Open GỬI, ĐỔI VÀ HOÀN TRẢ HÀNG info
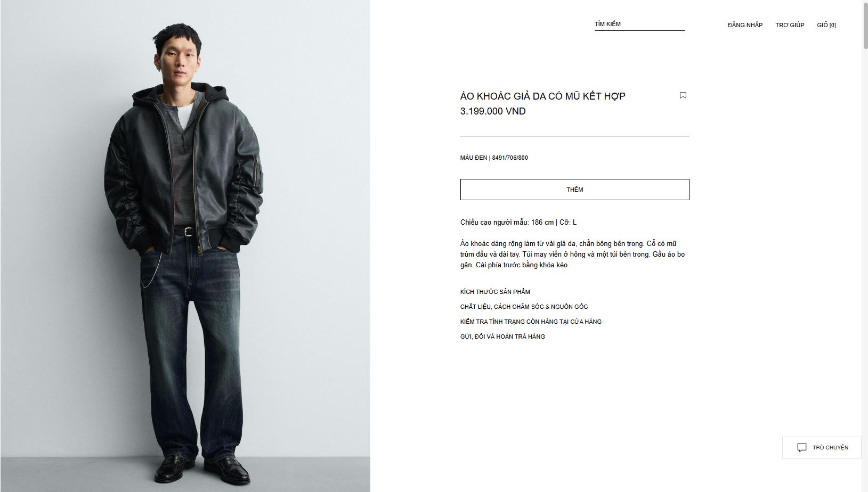The height and width of the screenshot is (492, 868). [502, 337]
